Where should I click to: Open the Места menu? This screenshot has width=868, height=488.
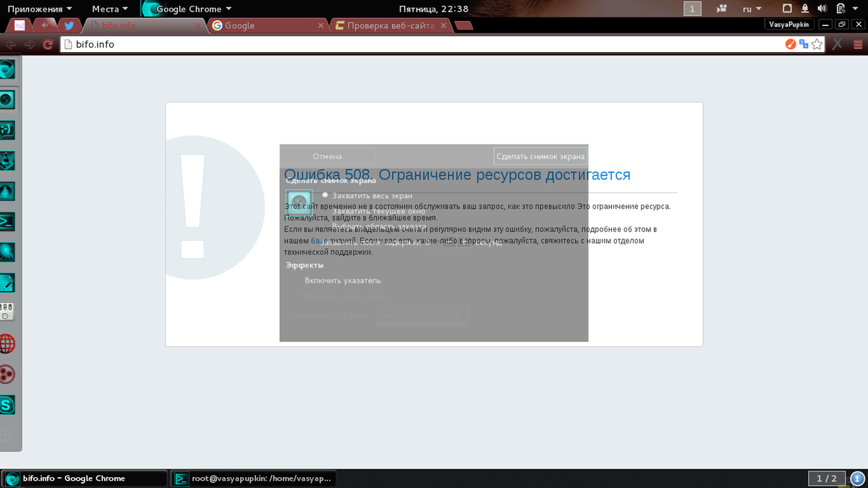pos(110,9)
